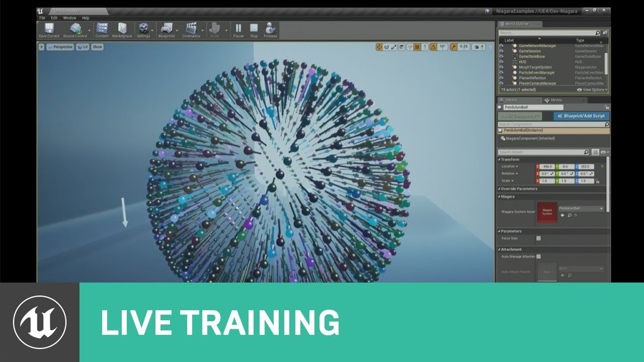
Task: Open the PendulumBall asset dropdown
Action: [x=581, y=208]
